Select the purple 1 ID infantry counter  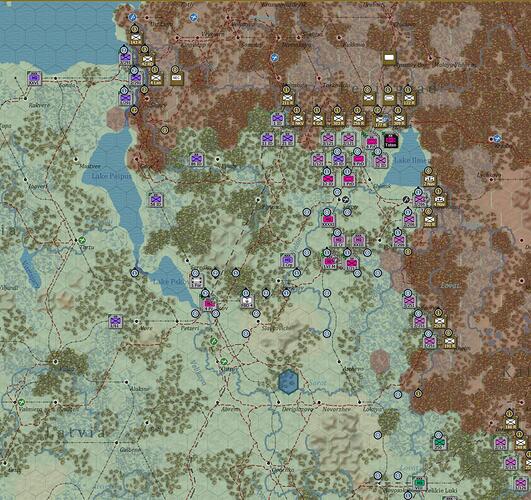tap(278, 119)
